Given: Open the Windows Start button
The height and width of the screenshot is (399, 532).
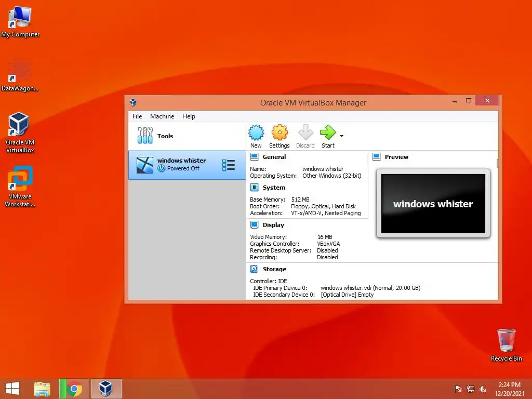Looking at the screenshot, I should [x=12, y=389].
